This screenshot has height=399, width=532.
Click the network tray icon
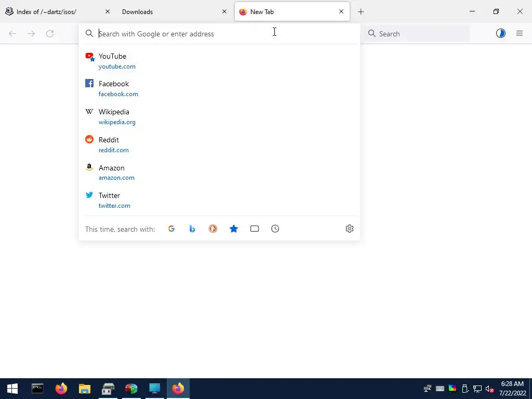point(477,389)
